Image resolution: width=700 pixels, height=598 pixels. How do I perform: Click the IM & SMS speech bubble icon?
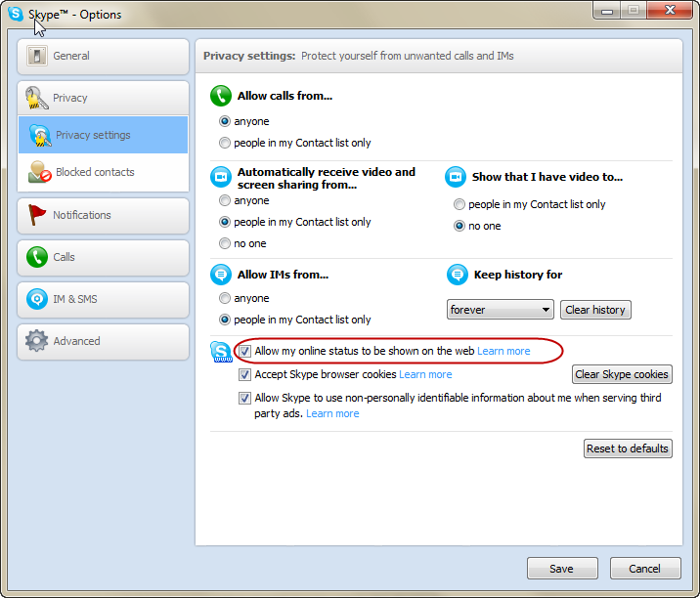pos(37,299)
